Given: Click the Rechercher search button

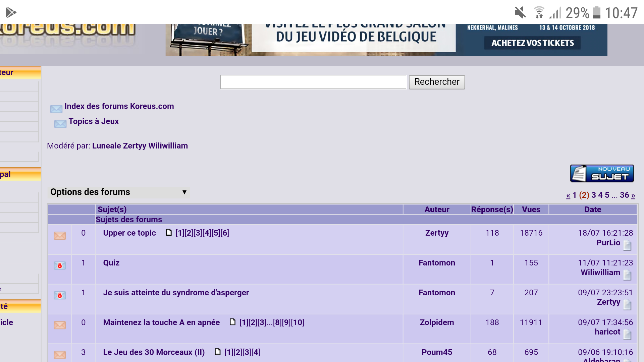Looking at the screenshot, I should (x=436, y=82).
